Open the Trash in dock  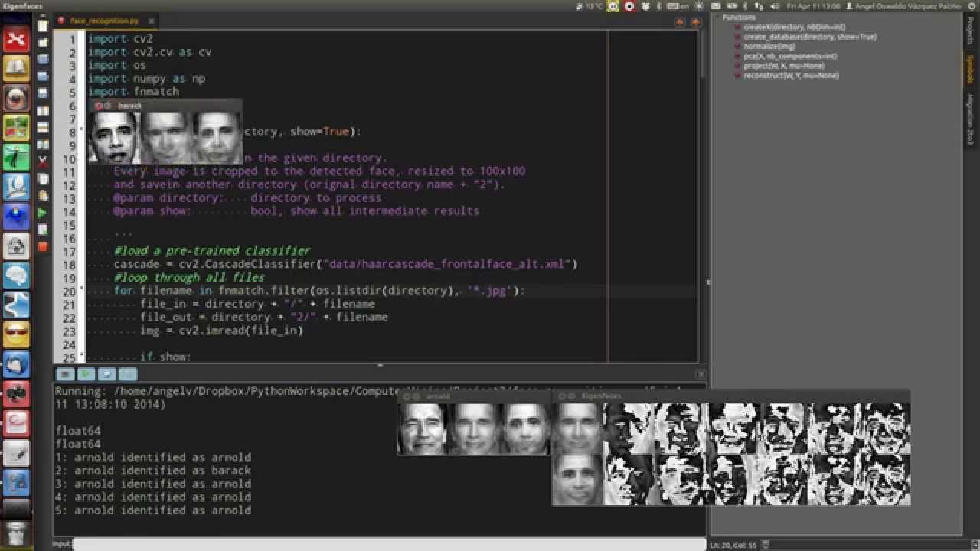point(16,533)
